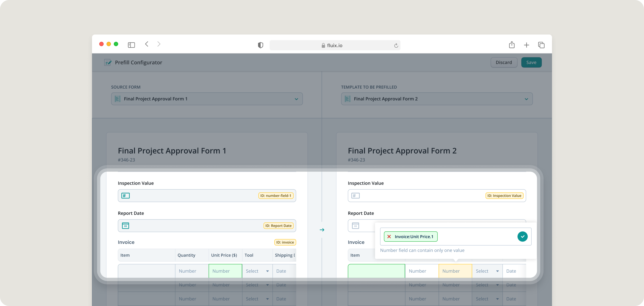Open the Tool Select dropdown in source invoice

tap(257, 271)
